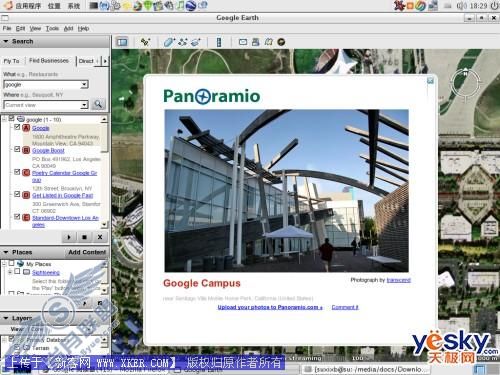Click the system clock showing 18:29
Screen dimensions: 500x375
click(479, 6)
